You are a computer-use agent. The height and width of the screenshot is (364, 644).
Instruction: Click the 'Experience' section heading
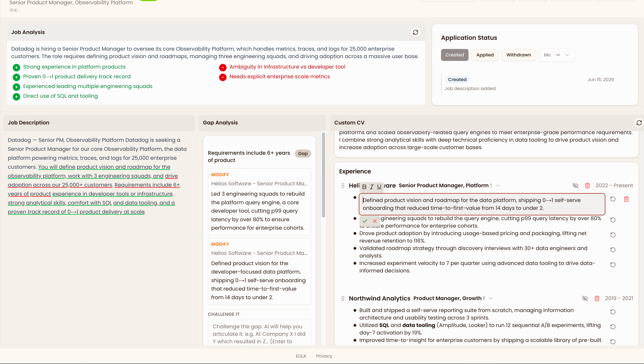pos(355,172)
